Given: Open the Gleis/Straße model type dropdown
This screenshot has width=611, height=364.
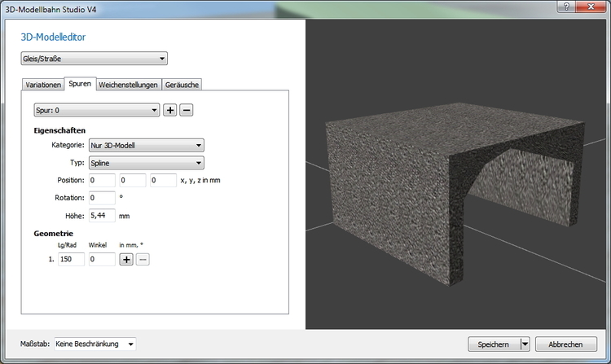Looking at the screenshot, I should [94, 59].
